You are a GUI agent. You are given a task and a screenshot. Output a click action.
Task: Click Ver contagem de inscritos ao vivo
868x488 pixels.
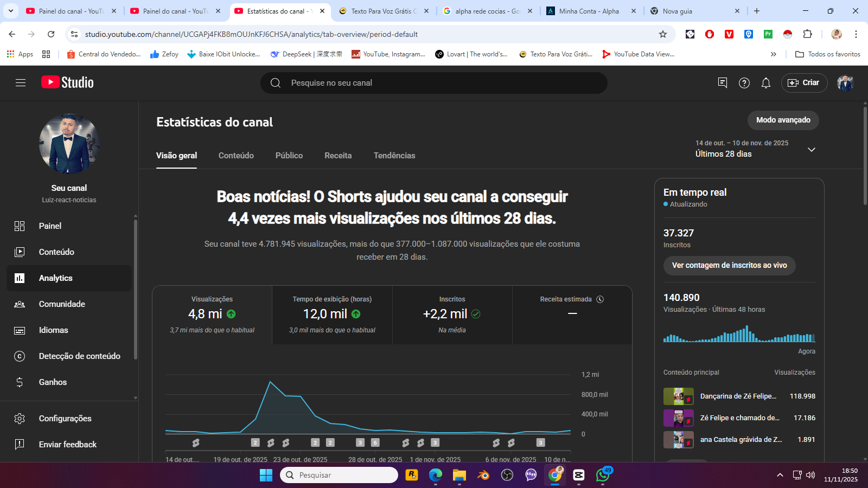(x=729, y=266)
